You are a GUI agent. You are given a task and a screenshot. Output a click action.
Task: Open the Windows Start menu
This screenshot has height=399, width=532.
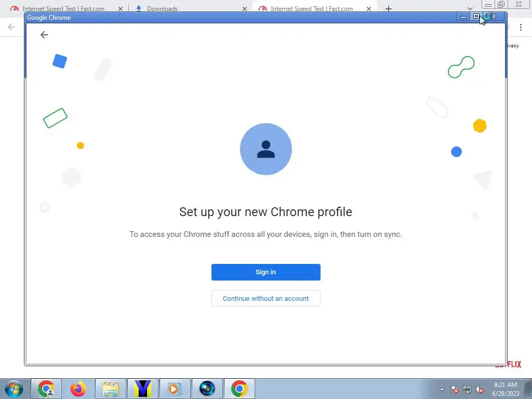[14, 389]
